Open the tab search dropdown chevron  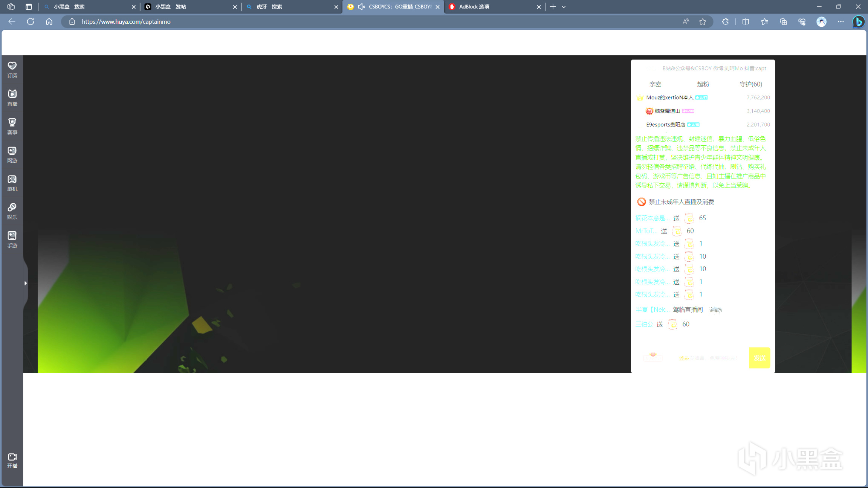point(564,7)
